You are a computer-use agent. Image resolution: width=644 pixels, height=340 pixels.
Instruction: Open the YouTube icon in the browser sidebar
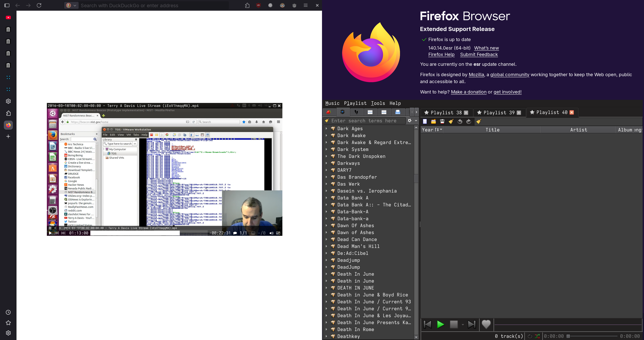(x=8, y=17)
